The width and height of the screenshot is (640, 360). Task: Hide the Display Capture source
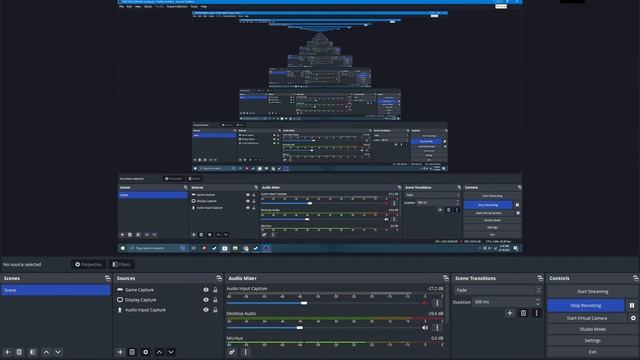coord(206,300)
